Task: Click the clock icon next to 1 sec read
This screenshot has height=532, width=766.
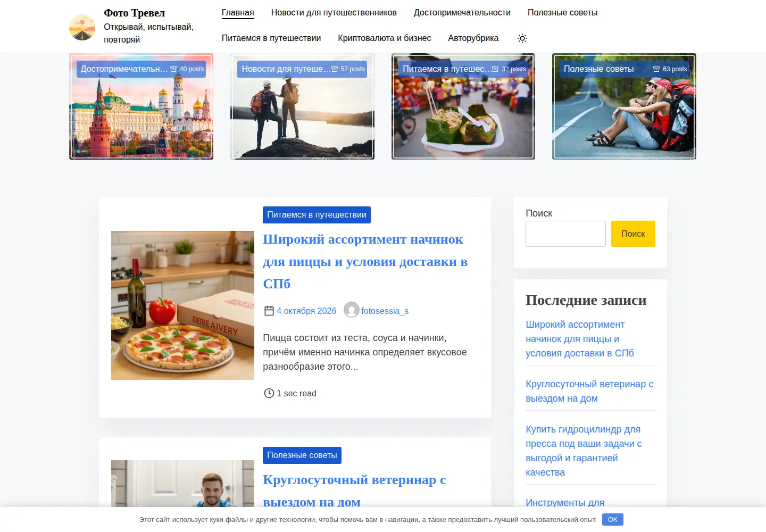Action: (x=269, y=393)
